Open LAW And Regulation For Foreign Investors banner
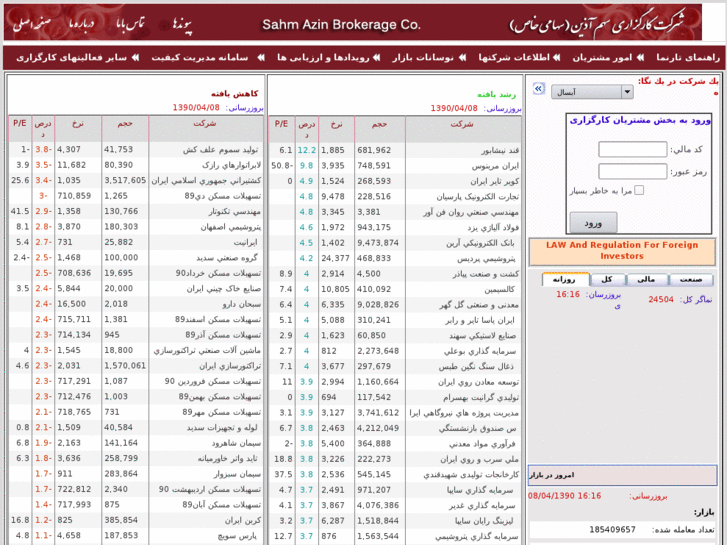Image resolution: width=727 pixels, height=545 pixels. click(x=622, y=251)
